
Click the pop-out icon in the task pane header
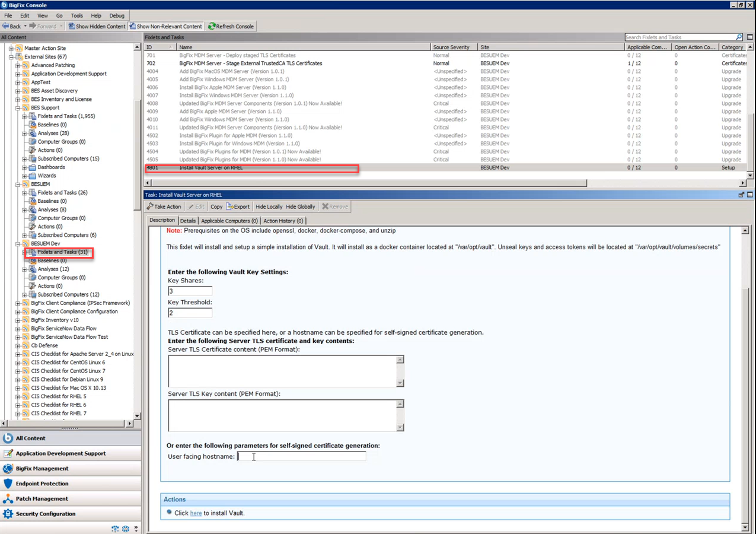[741, 195]
